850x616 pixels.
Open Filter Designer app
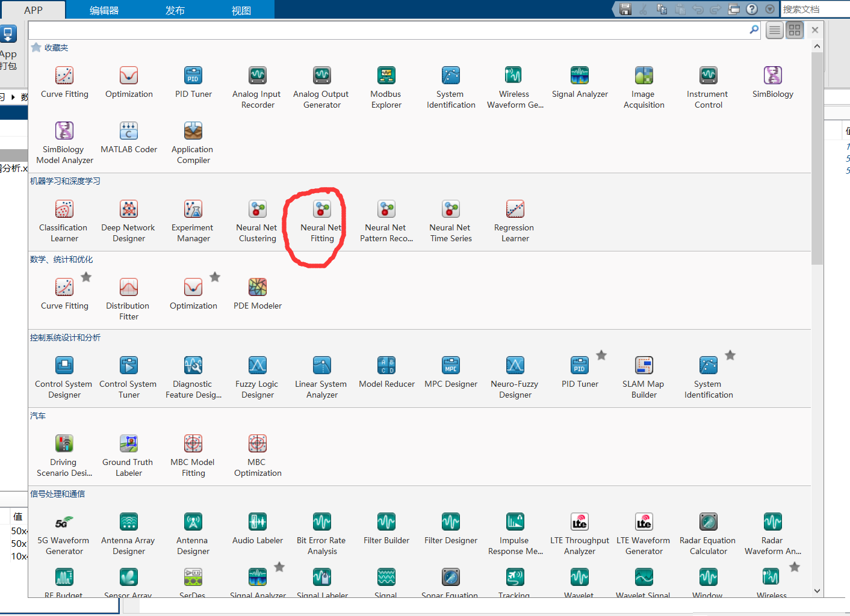[x=450, y=529]
